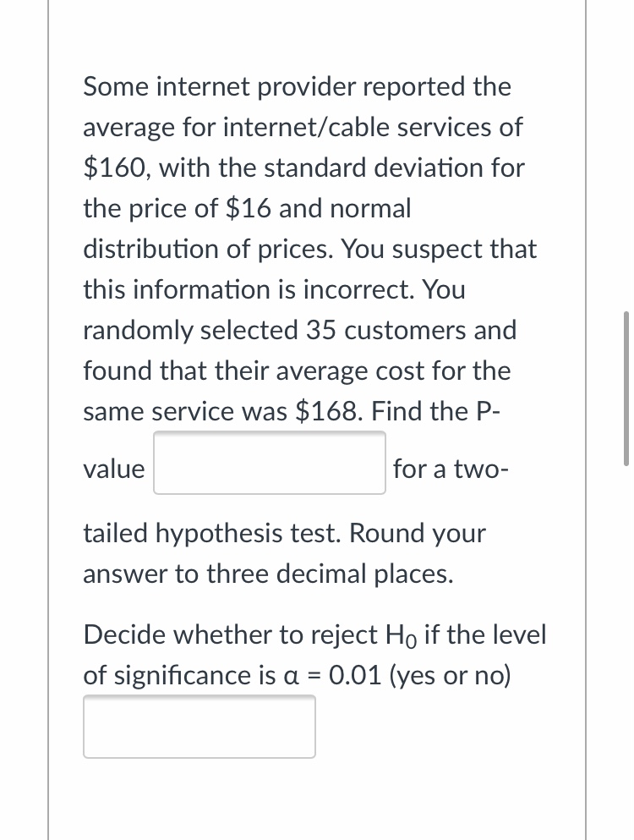Click the α alpha symbol

click(288, 677)
